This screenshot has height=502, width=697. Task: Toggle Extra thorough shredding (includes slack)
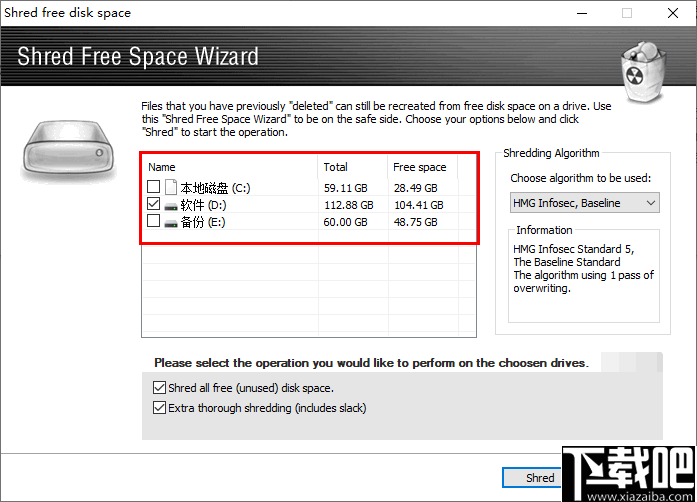click(x=159, y=408)
